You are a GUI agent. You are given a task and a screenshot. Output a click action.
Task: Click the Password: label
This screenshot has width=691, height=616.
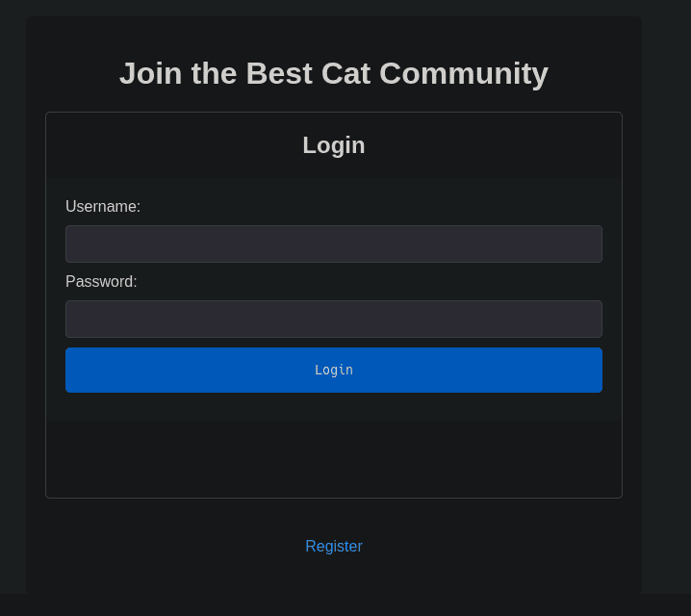[101, 282]
